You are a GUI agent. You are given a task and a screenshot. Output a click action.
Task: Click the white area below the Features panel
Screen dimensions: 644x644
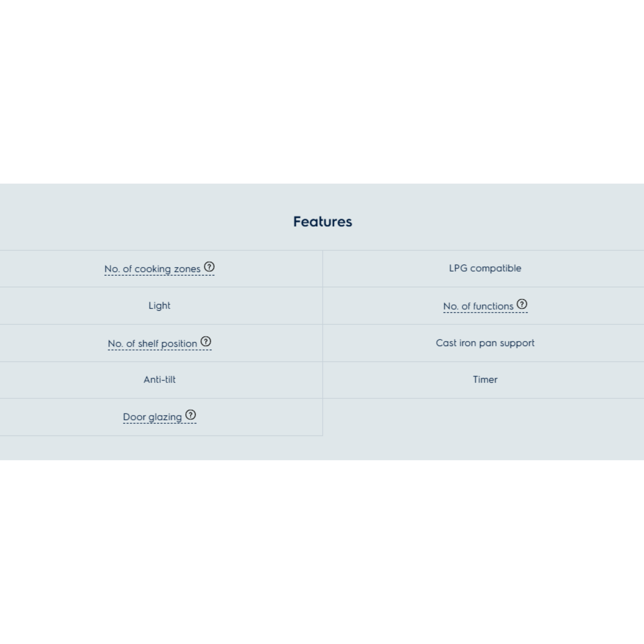coord(322,550)
